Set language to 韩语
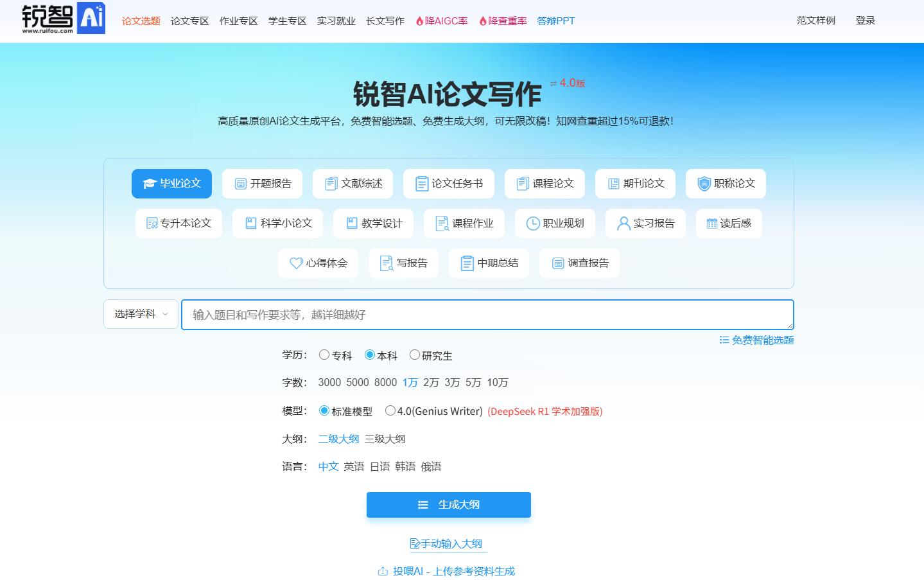Image resolution: width=924 pixels, height=580 pixels. (405, 466)
